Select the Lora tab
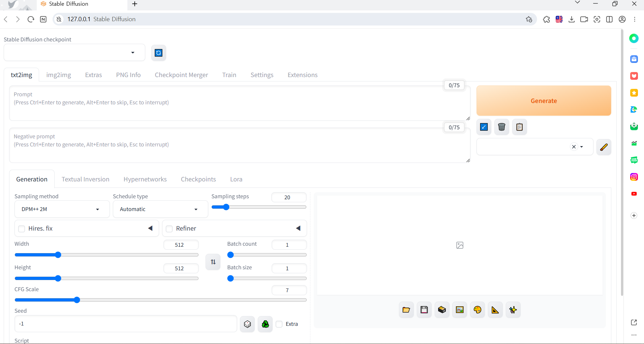This screenshot has width=644, height=344. 236,179
